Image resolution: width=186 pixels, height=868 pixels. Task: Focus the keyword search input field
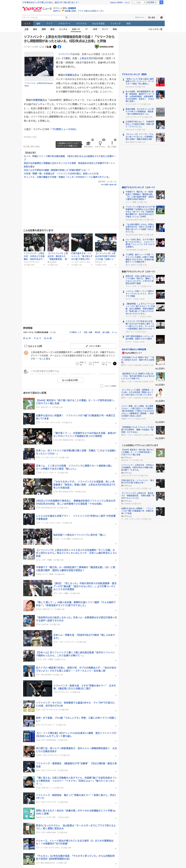tap(44, 18)
